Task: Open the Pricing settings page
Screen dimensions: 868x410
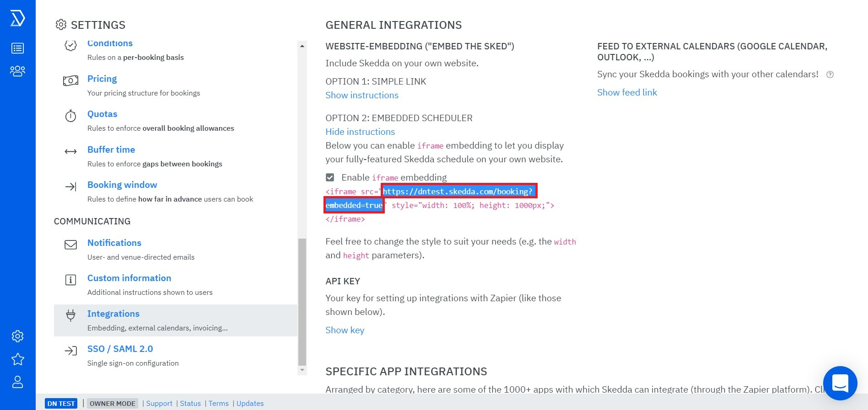Action: 102,79
